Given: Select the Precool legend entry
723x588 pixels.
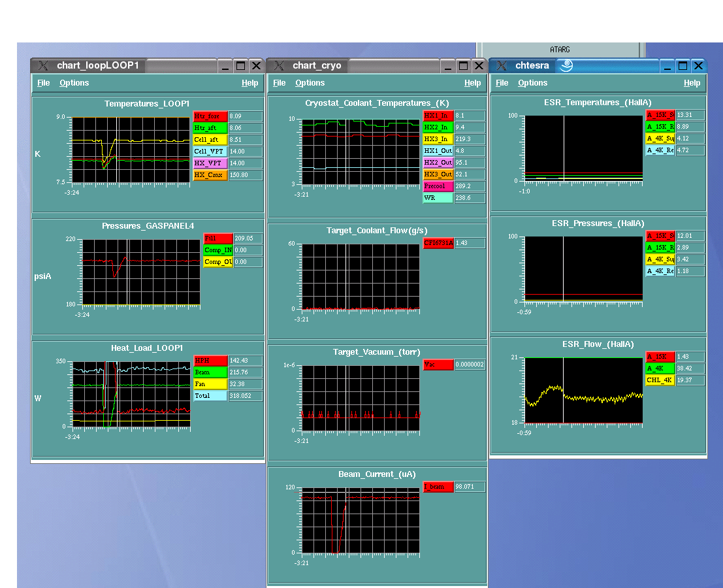Looking at the screenshot, I should coord(438,186).
